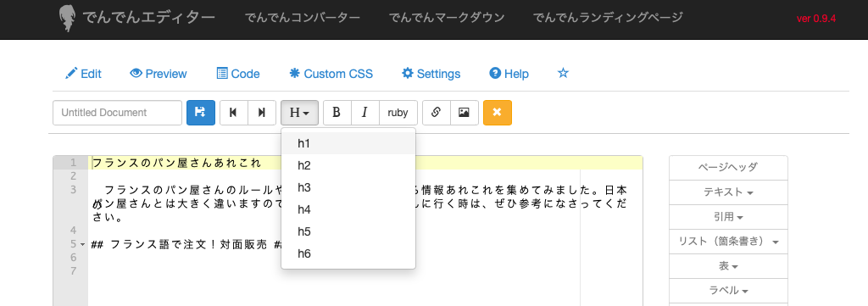Click line 5 heading フランス語で注文！対面販売
Image resolution: width=868 pixels, height=306 pixels.
point(189,244)
